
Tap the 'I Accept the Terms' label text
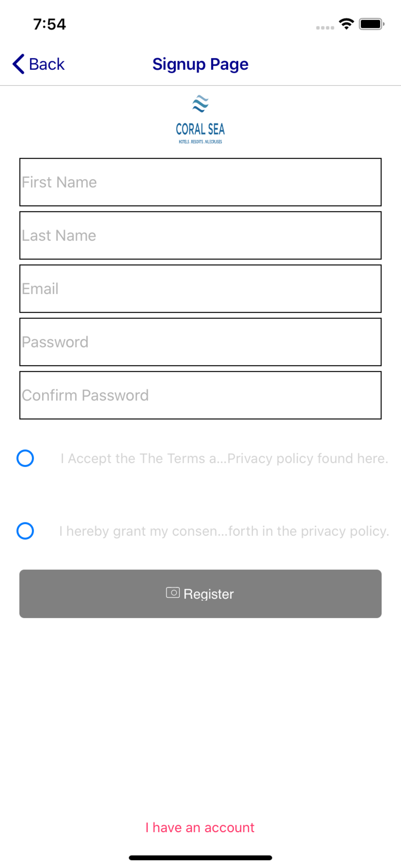(224, 458)
